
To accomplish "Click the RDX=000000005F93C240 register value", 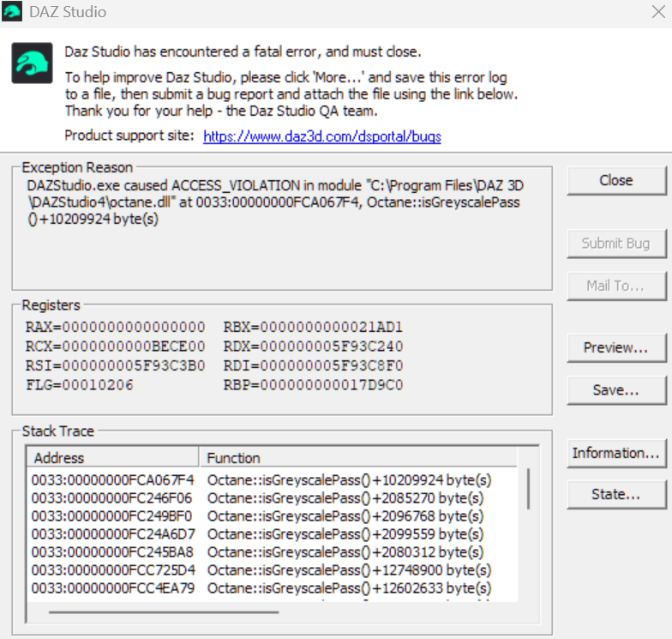I will (313, 347).
